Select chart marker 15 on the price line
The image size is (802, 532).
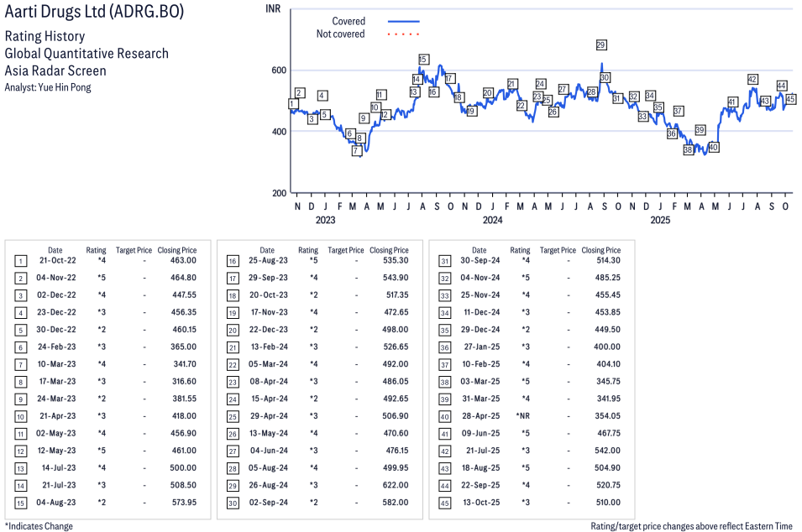[423, 59]
